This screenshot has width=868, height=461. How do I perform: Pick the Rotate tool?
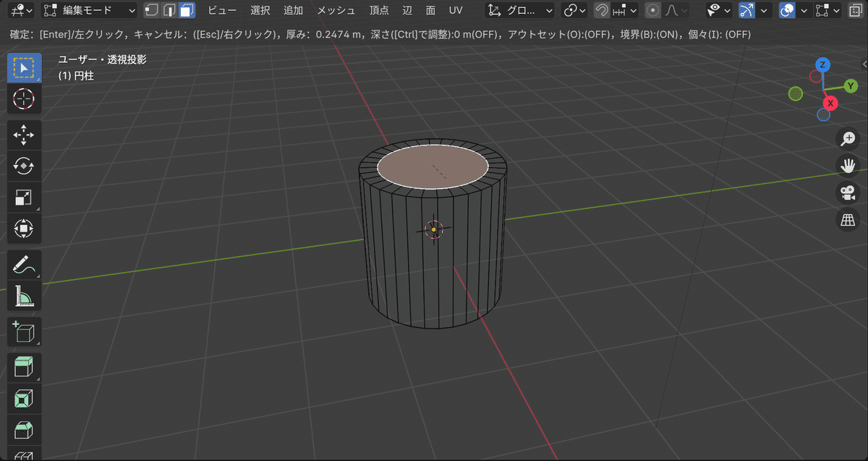[x=25, y=166]
